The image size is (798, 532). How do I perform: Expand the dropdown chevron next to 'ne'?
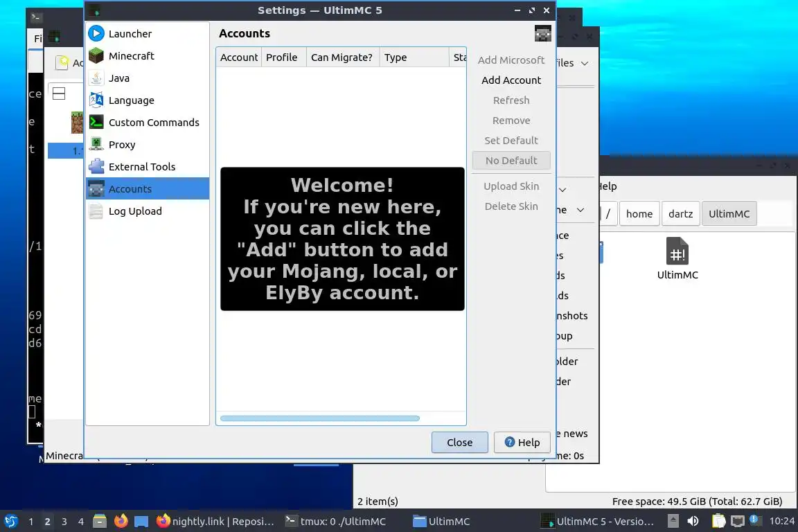[x=580, y=210]
